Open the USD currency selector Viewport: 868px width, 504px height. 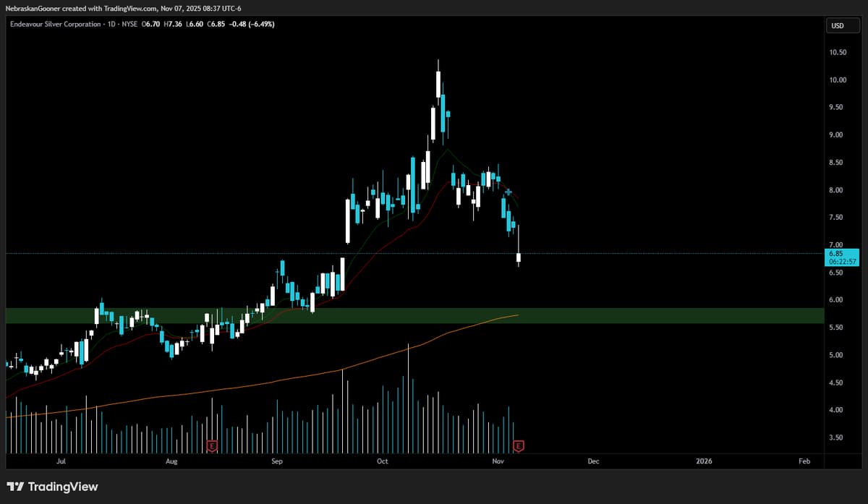tap(841, 25)
